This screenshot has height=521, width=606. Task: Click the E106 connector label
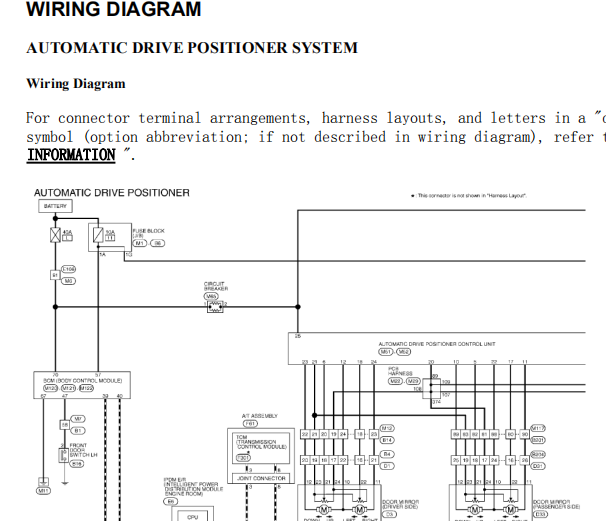tap(68, 269)
